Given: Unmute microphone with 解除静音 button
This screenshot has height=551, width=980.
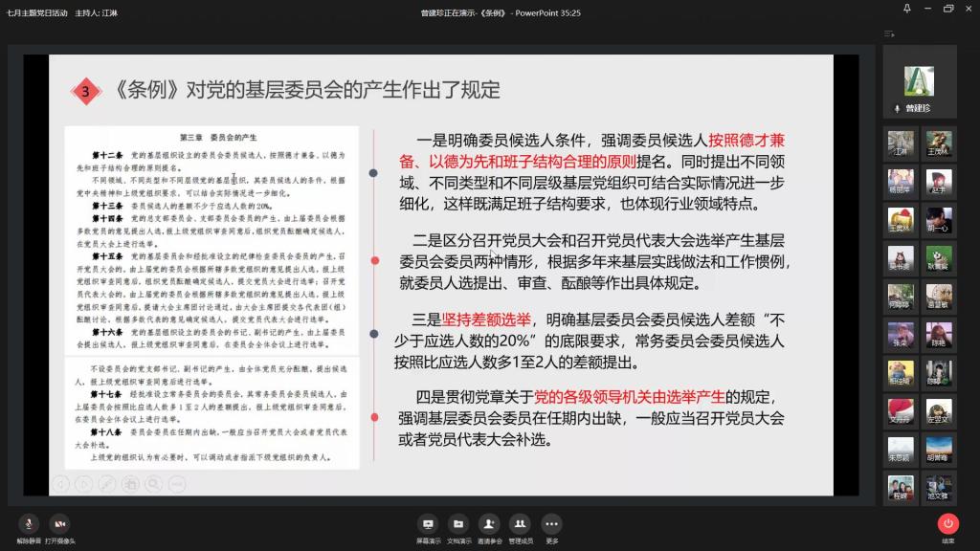Looking at the screenshot, I should tap(29, 524).
